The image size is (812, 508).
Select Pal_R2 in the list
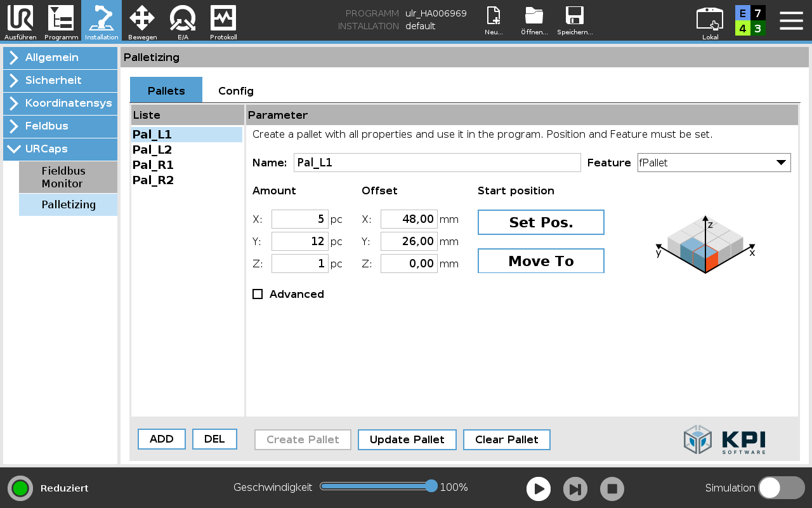point(187,180)
